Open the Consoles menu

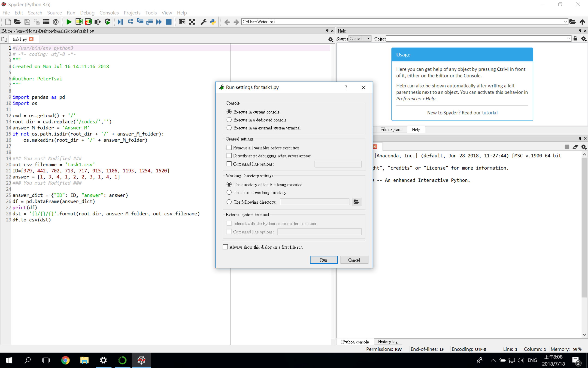[109, 13]
